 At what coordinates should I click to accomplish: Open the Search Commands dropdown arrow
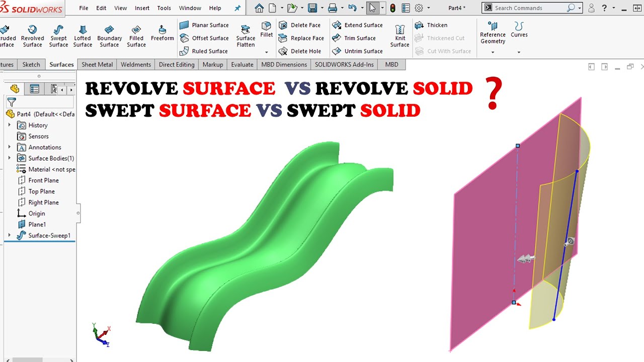pyautogui.click(x=580, y=8)
